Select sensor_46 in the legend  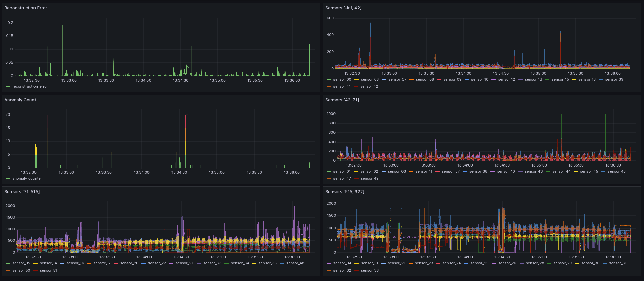pyautogui.click(x=617, y=172)
